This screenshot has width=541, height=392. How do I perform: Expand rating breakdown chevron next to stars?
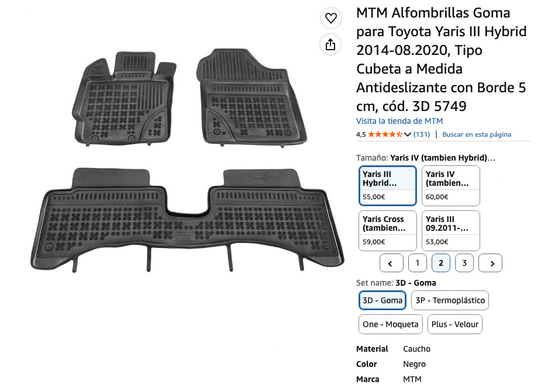[x=408, y=134]
